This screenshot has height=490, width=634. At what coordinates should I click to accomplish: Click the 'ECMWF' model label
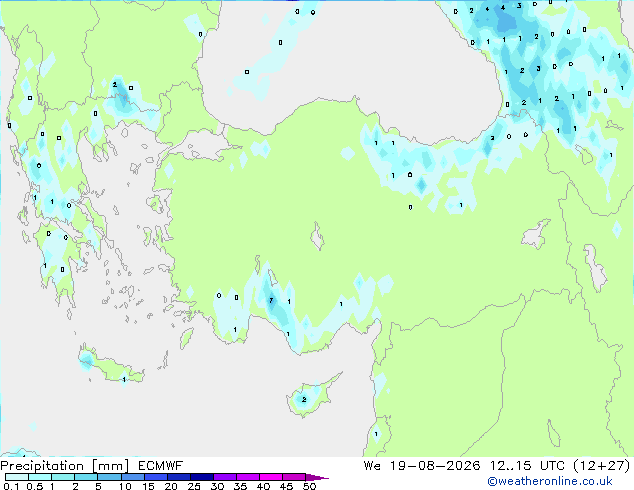click(161, 466)
